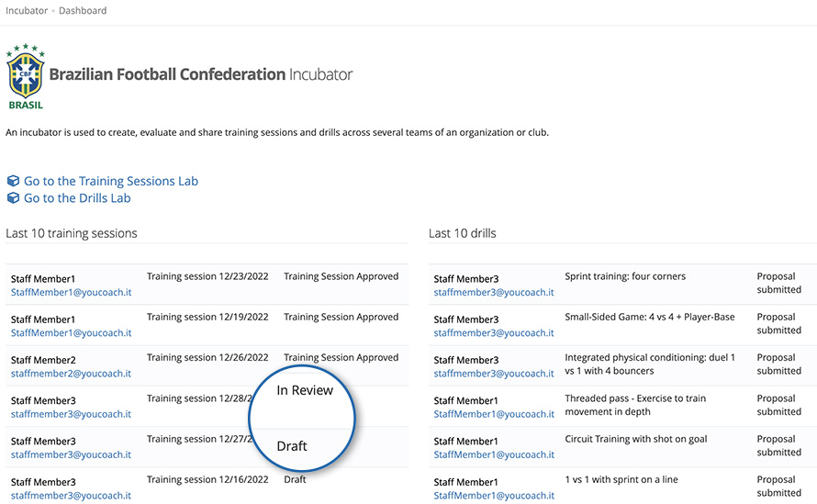This screenshot has width=817, height=504.
Task: Click the 1 vs 1 with sprint on a line drill
Action: pos(621,480)
